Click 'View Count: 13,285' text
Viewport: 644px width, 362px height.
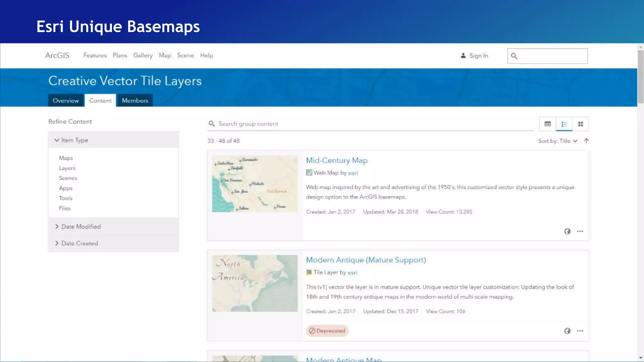point(449,212)
